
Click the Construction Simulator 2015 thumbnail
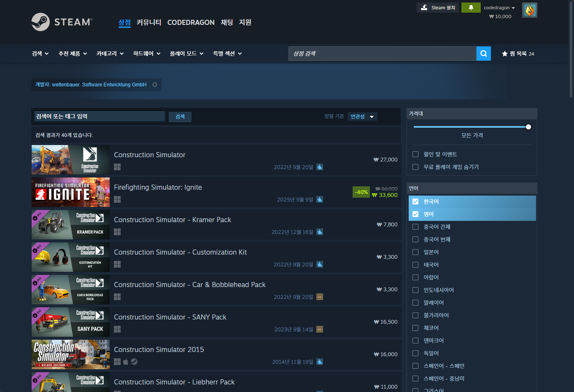70,354
